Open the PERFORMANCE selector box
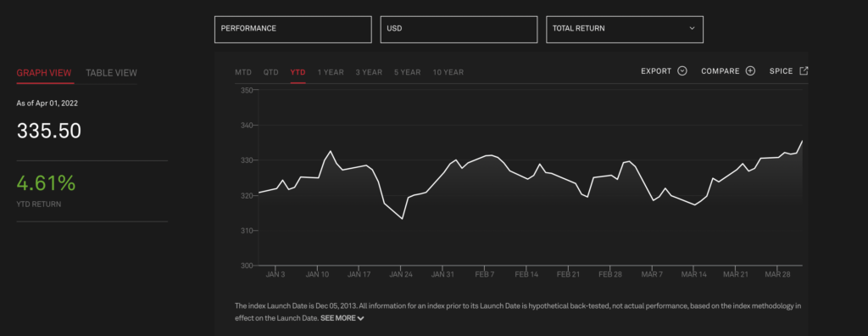This screenshot has height=336, width=868. point(292,30)
